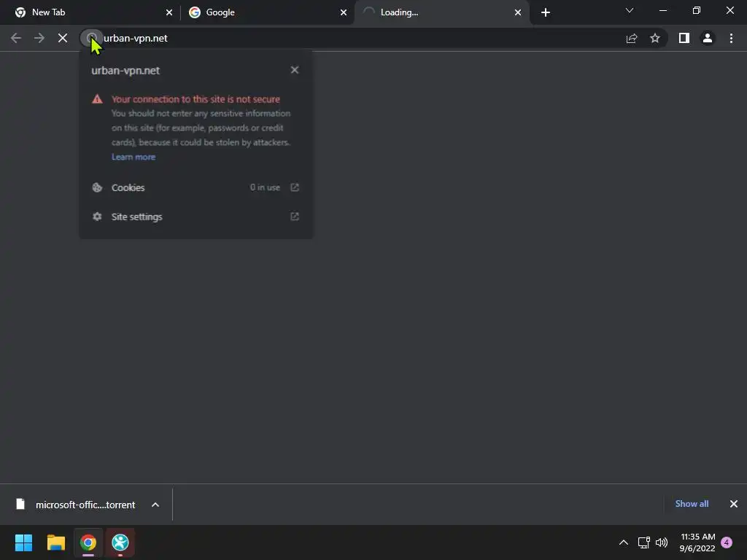Open the side panel
This screenshot has width=747, height=560.
(684, 38)
